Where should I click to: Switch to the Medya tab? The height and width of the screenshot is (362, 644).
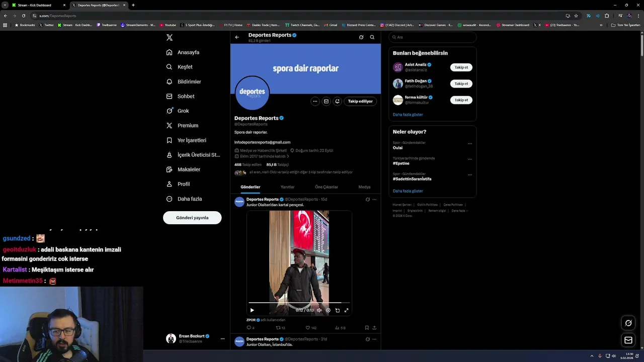coord(364,187)
